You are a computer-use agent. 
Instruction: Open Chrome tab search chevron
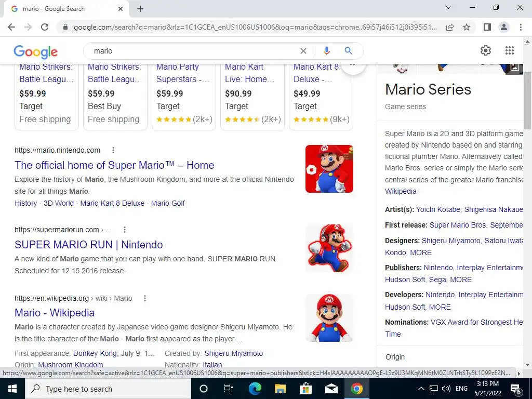(448, 7)
